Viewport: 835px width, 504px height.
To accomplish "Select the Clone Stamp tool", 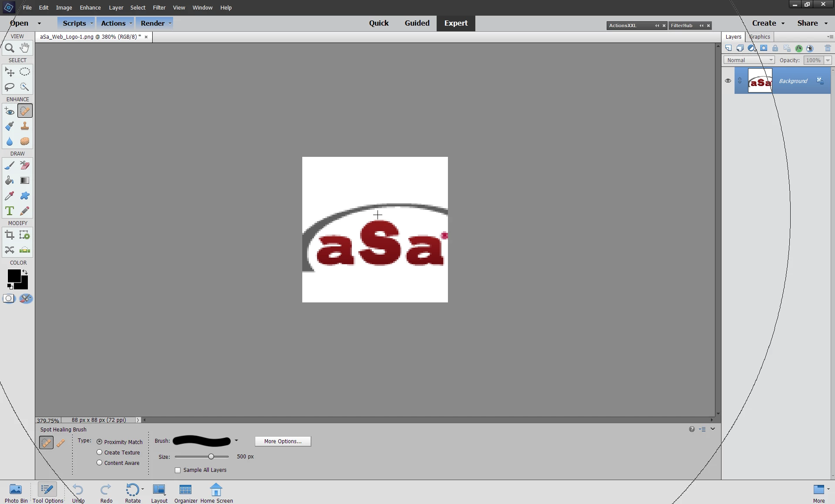I will click(x=25, y=126).
